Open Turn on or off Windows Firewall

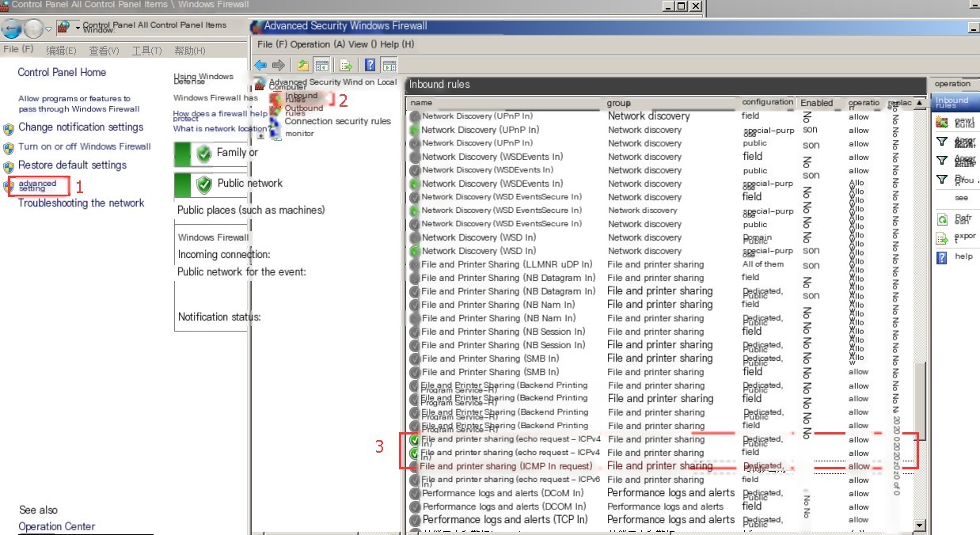click(85, 146)
